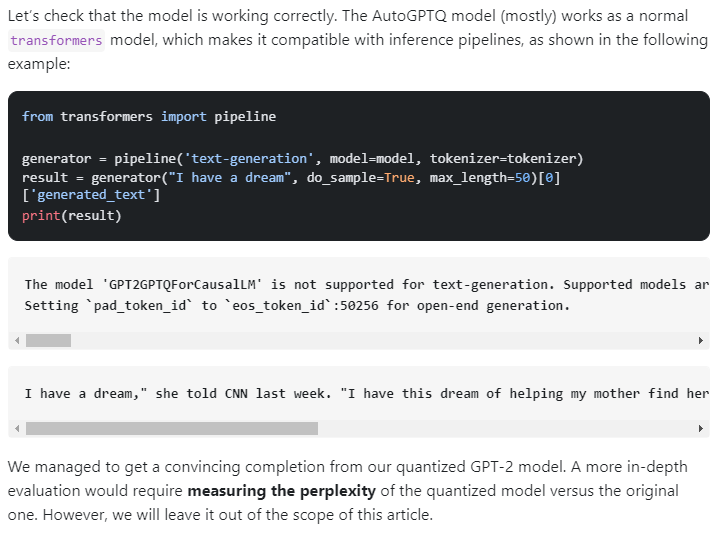725x540 pixels.
Task: Click the "Setting pad_token_id" output line
Action: coord(297,305)
